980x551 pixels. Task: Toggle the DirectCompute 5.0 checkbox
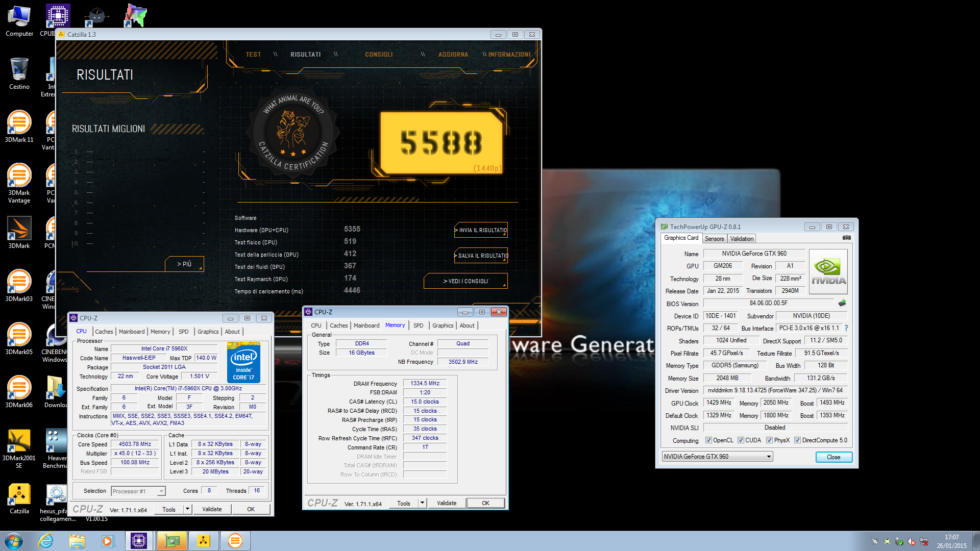pyautogui.click(x=797, y=440)
